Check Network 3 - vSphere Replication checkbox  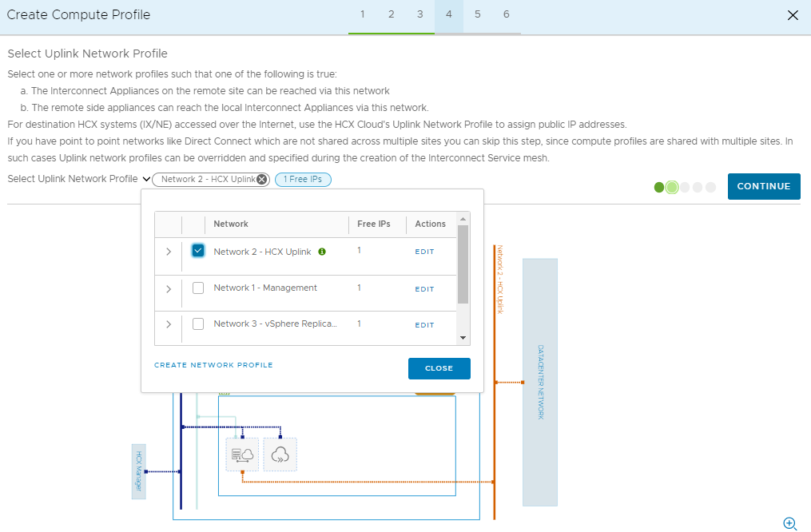pyautogui.click(x=198, y=324)
